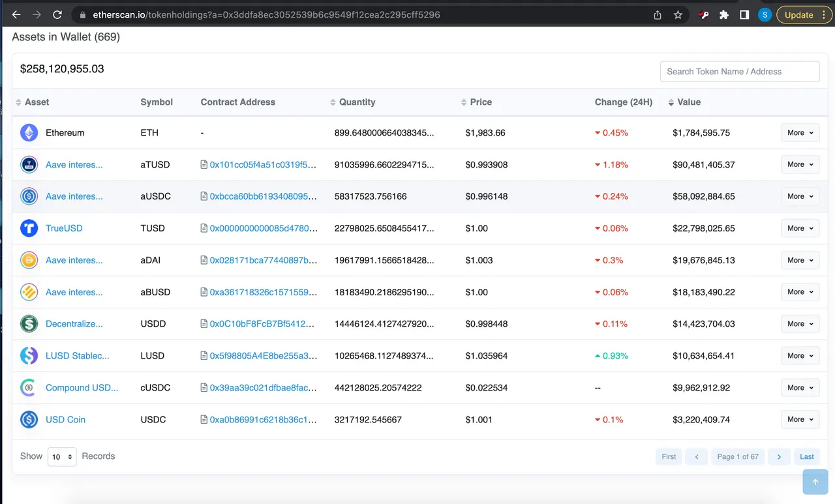This screenshot has width=835, height=504.
Task: Click the USDD token logo
Action: (29, 324)
